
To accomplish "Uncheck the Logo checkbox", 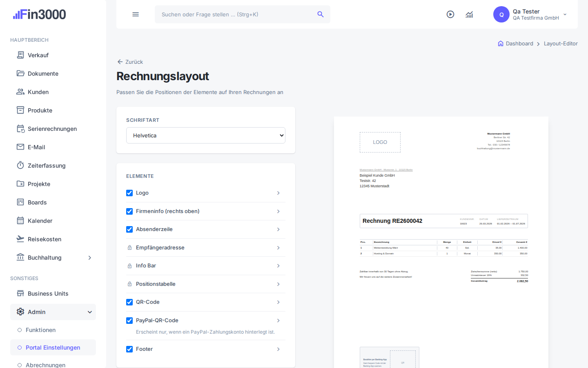I will pos(129,193).
